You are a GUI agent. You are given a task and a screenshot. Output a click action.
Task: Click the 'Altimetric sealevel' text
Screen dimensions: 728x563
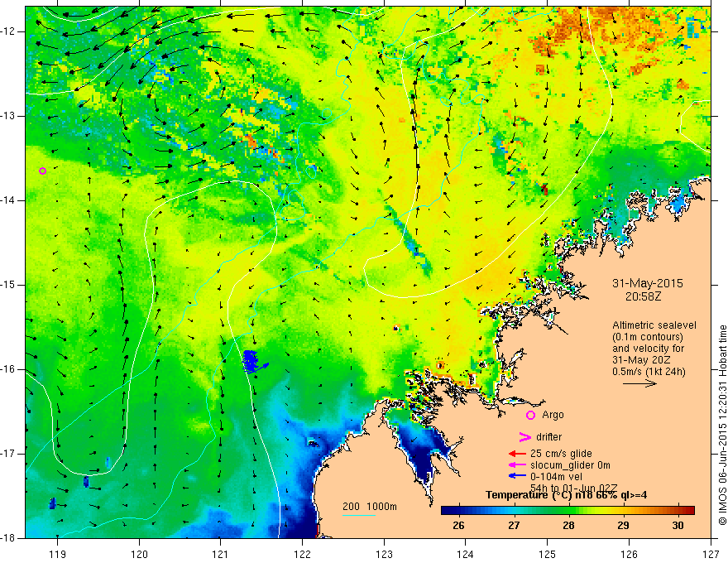click(x=654, y=325)
